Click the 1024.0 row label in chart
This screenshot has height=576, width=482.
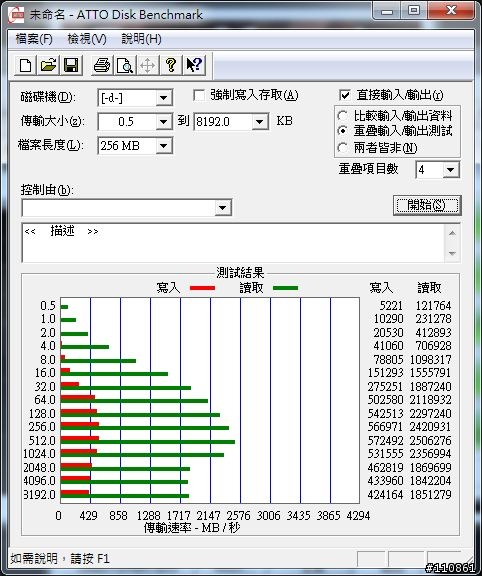(39, 454)
